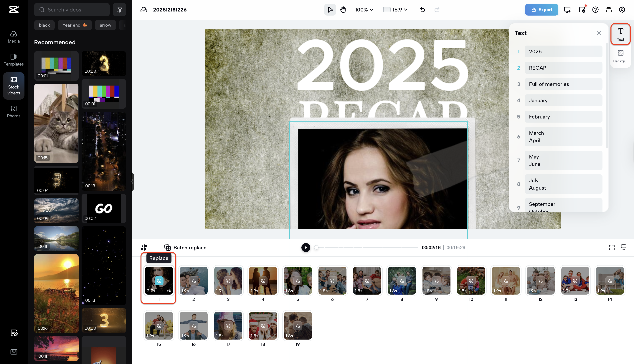Click the Undo icon

point(422,9)
